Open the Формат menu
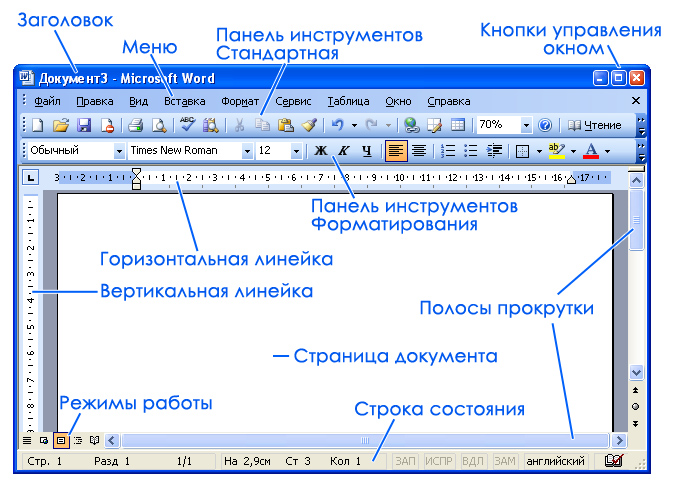 coord(240,101)
